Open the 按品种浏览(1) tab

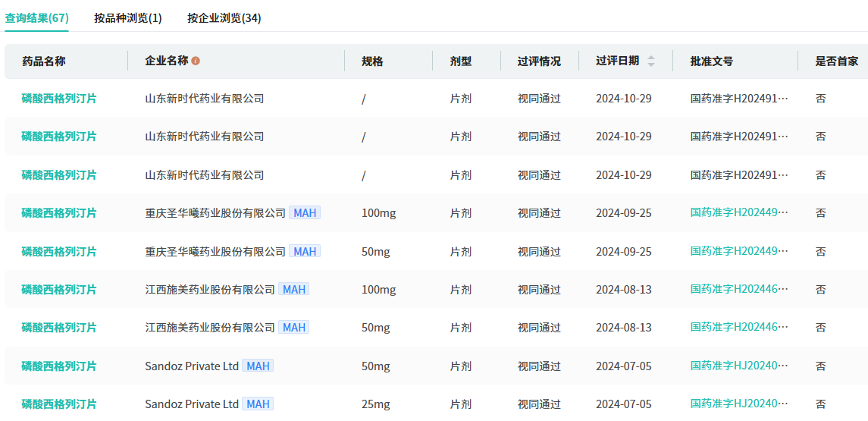point(128,18)
